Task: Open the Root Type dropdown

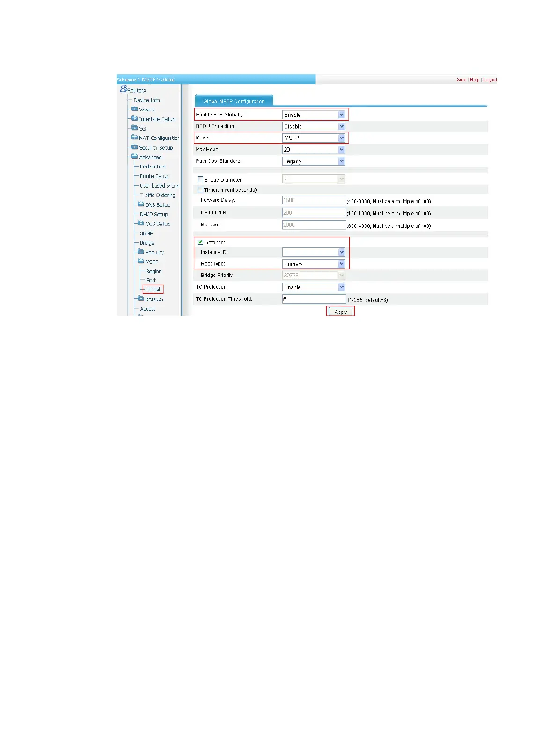Action: (314, 264)
